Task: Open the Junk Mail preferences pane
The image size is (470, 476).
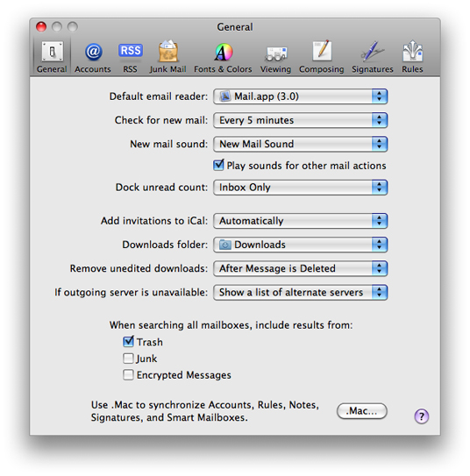Action: pos(167,57)
